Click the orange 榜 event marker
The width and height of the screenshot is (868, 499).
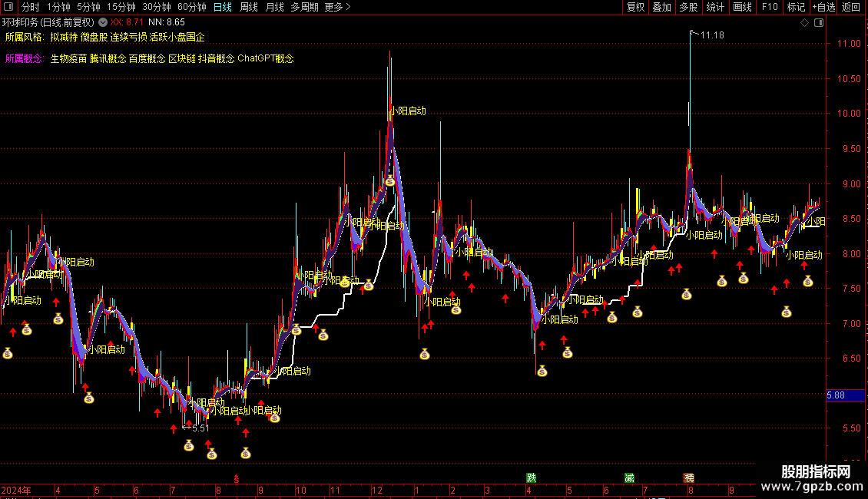[689, 478]
